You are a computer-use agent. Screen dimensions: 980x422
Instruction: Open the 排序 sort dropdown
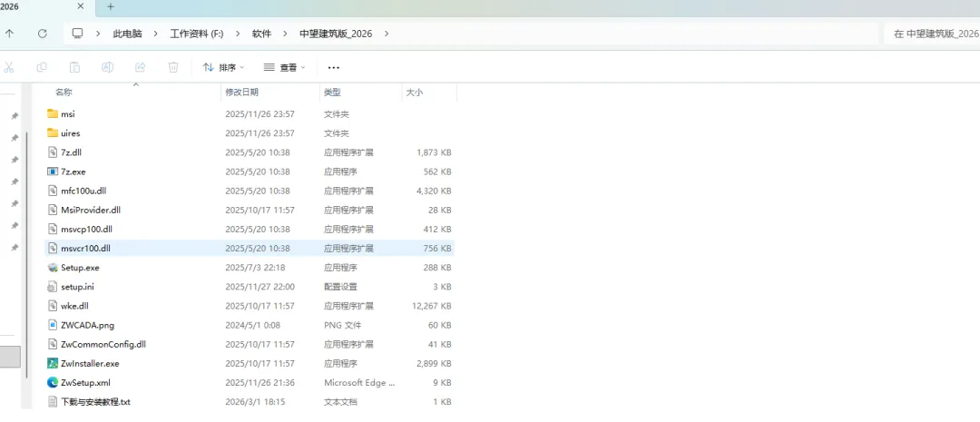pyautogui.click(x=224, y=67)
